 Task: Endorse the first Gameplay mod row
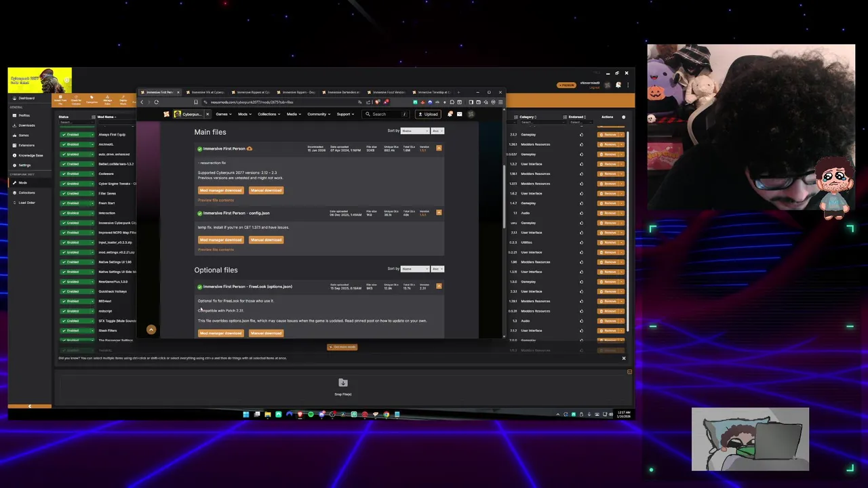[x=581, y=134]
